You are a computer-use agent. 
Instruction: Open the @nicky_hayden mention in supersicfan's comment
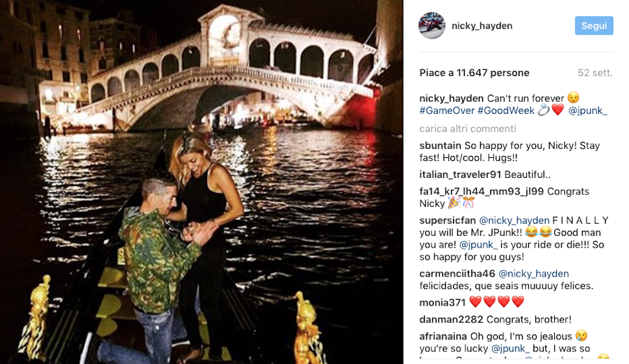click(513, 221)
